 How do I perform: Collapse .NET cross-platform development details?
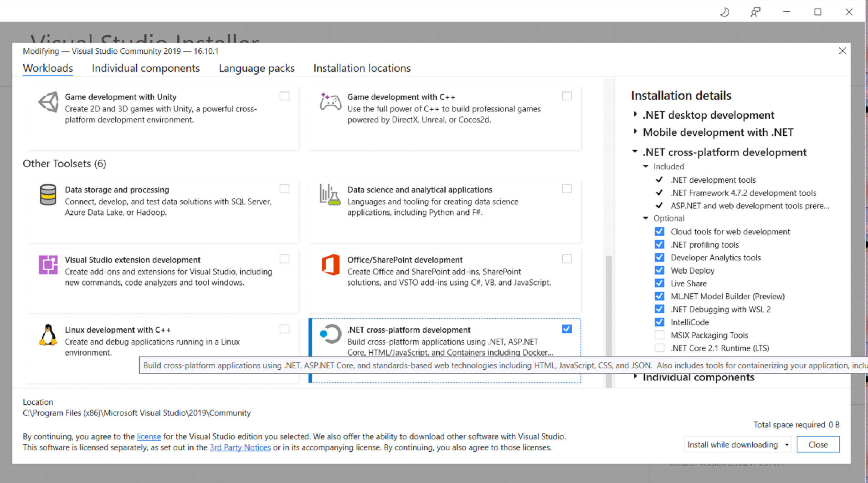tap(635, 152)
